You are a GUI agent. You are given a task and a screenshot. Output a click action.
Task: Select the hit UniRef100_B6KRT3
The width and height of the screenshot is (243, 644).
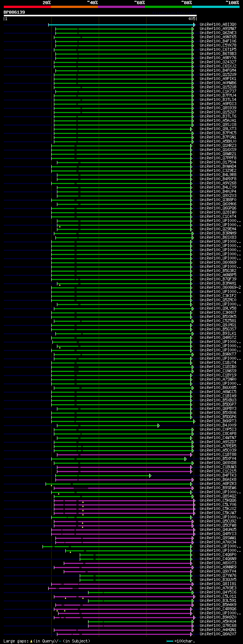218,421
